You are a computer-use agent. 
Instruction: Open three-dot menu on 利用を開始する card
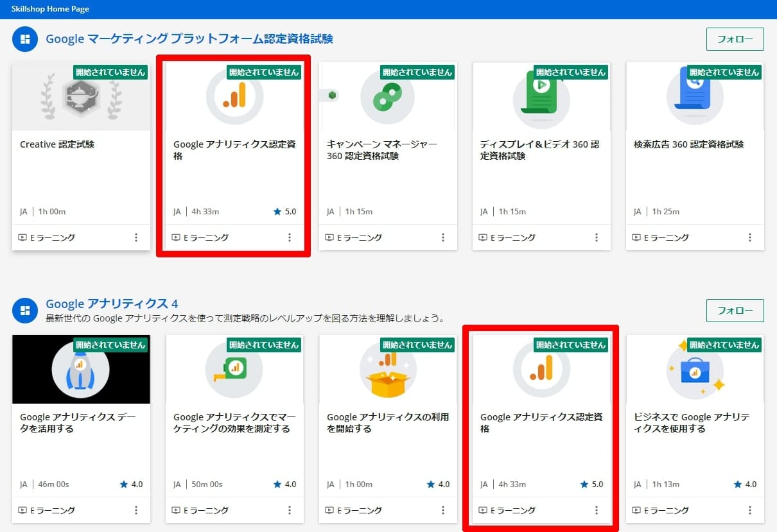(442, 510)
